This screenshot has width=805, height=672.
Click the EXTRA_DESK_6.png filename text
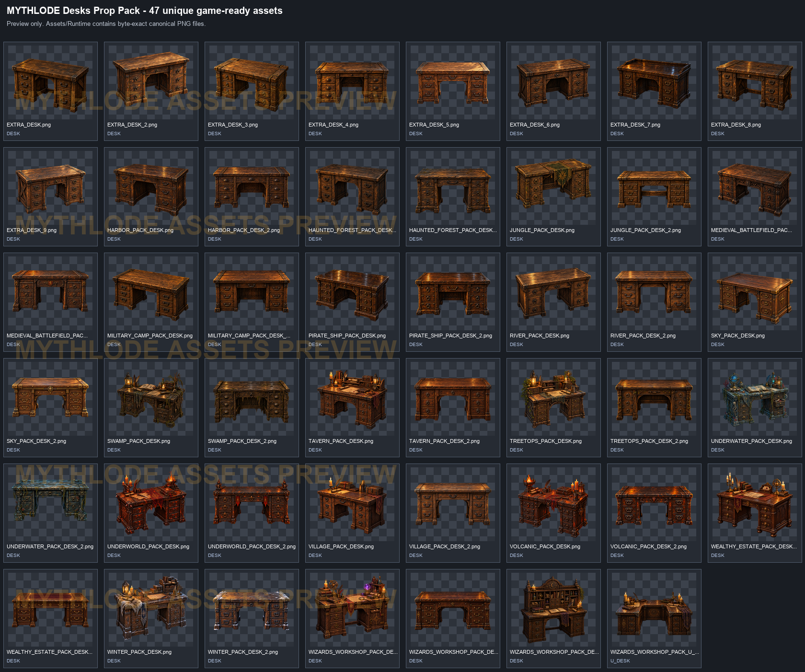[535, 125]
